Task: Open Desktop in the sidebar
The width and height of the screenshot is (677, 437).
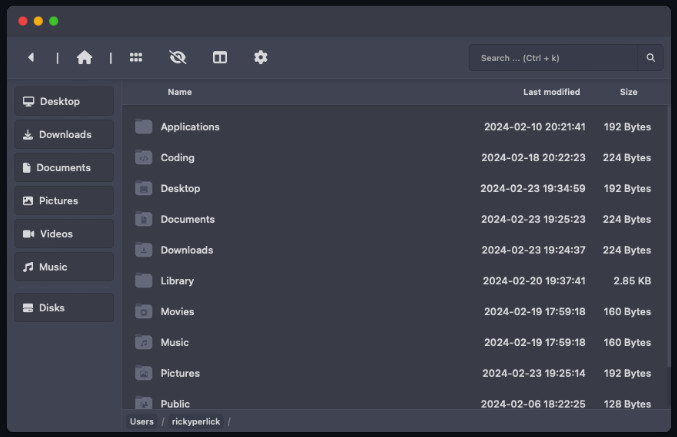Action: (64, 101)
